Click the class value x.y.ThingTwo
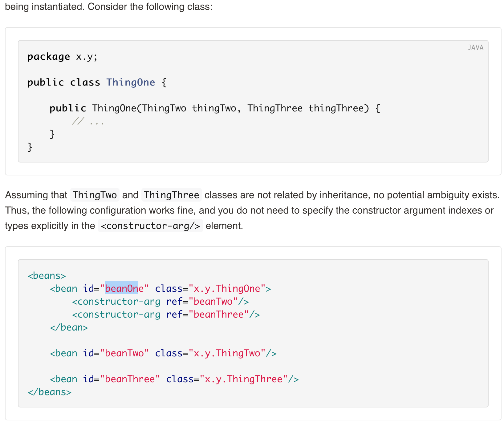Viewport: 504px width, 421px height. (227, 353)
